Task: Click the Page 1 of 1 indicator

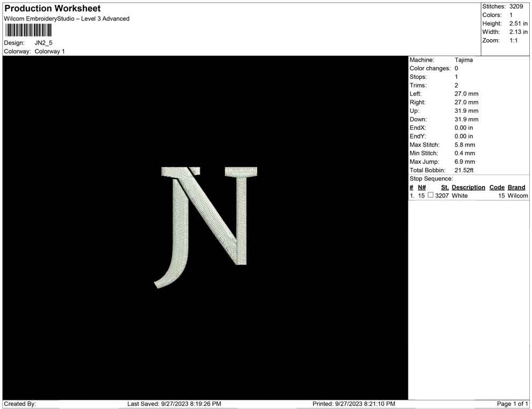Action: (513, 404)
